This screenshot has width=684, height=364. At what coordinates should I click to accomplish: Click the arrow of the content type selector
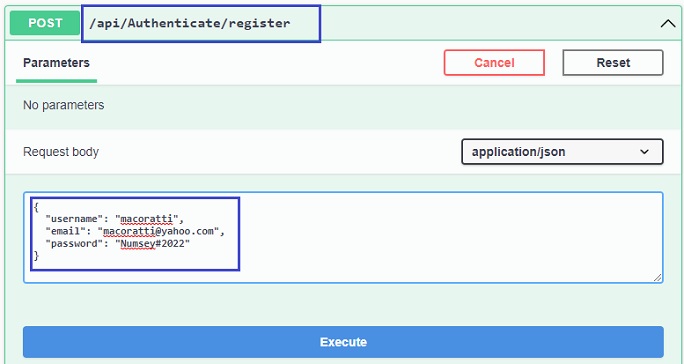click(x=644, y=152)
